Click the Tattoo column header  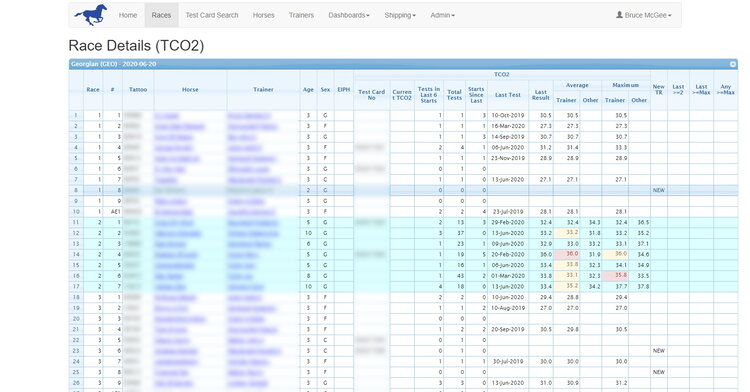138,89
